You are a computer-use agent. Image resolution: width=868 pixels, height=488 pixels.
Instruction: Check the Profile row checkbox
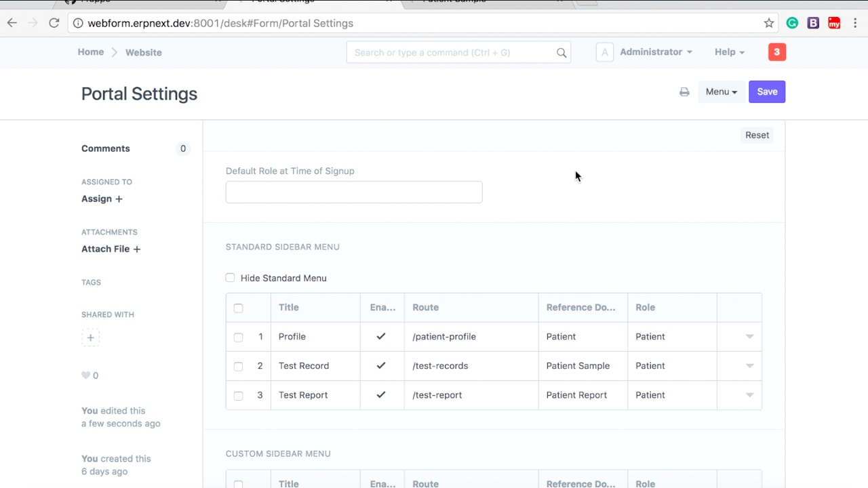[238, 337]
